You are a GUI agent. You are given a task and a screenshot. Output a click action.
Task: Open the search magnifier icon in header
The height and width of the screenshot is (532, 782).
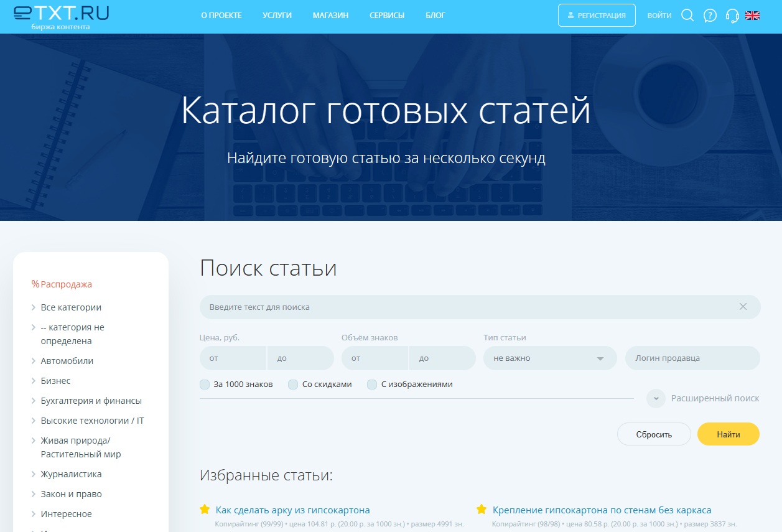(x=687, y=16)
